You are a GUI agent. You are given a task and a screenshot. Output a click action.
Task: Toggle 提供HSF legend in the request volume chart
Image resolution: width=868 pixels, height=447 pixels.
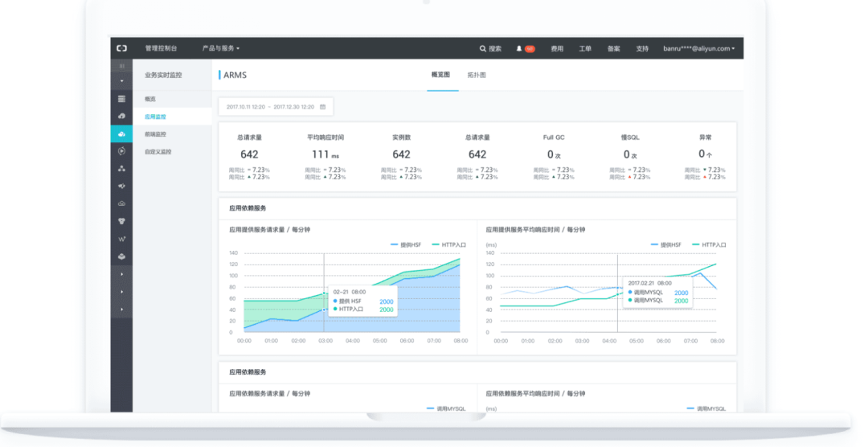(406, 245)
